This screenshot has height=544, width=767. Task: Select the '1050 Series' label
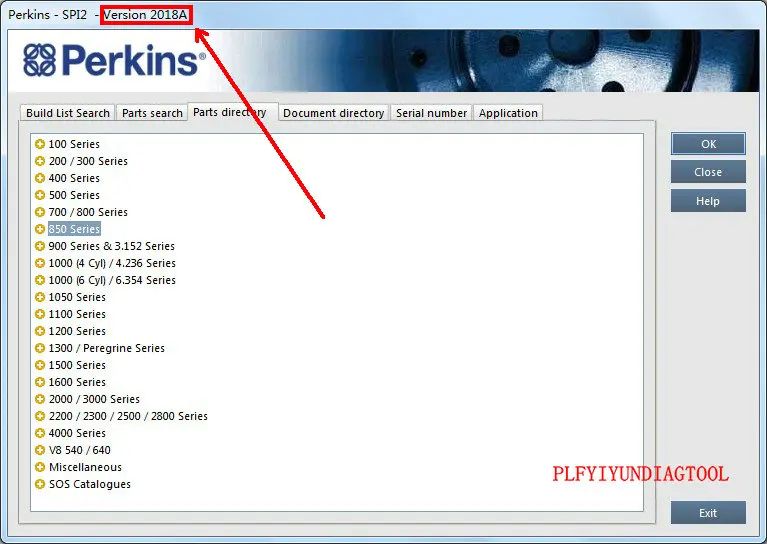(77, 297)
